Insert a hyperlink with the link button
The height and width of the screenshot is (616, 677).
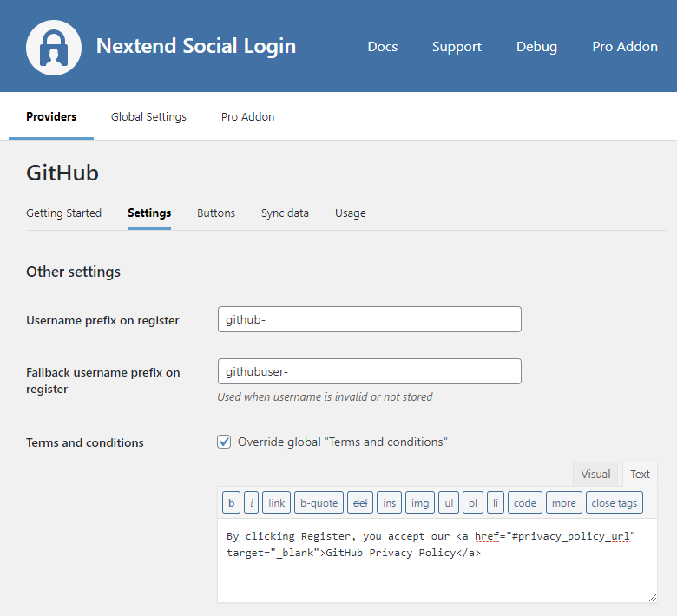[x=276, y=502]
